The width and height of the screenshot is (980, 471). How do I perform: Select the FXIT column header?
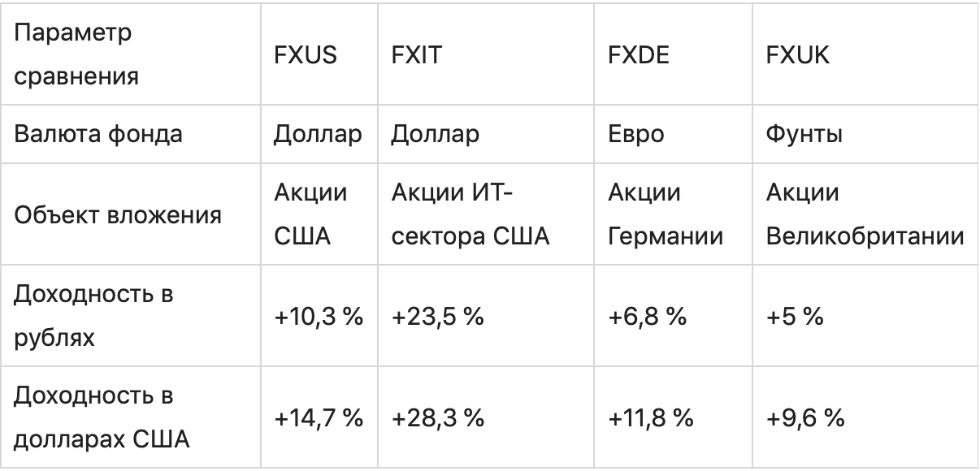click(416, 55)
